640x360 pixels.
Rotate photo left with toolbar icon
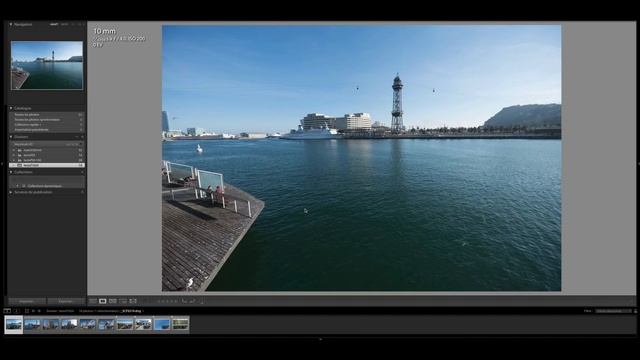[x=184, y=301]
